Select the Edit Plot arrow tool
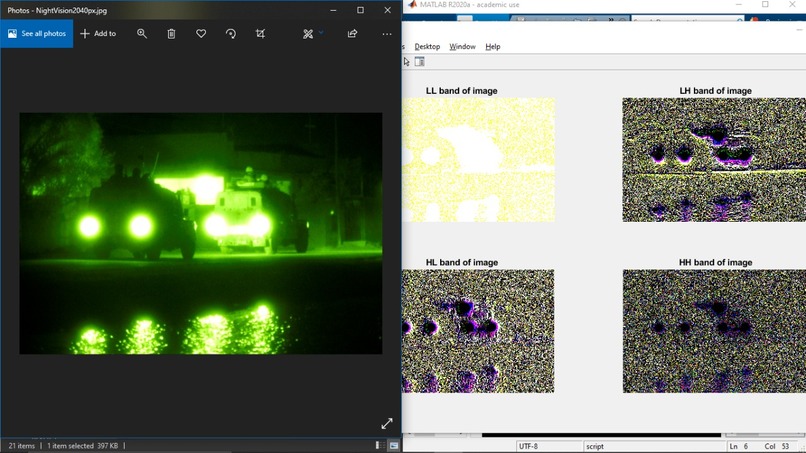 [x=407, y=62]
